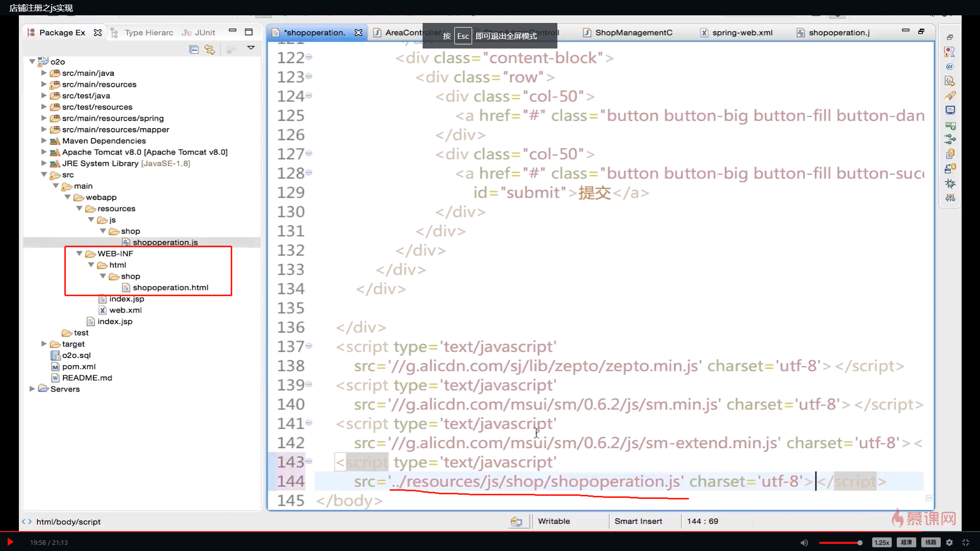The width and height of the screenshot is (980, 551).
Task: Open the Problems view icon in right trim
Action: click(950, 52)
